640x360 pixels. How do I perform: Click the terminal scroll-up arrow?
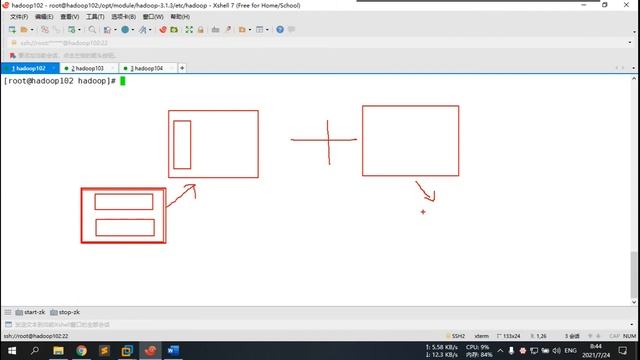coord(633,78)
